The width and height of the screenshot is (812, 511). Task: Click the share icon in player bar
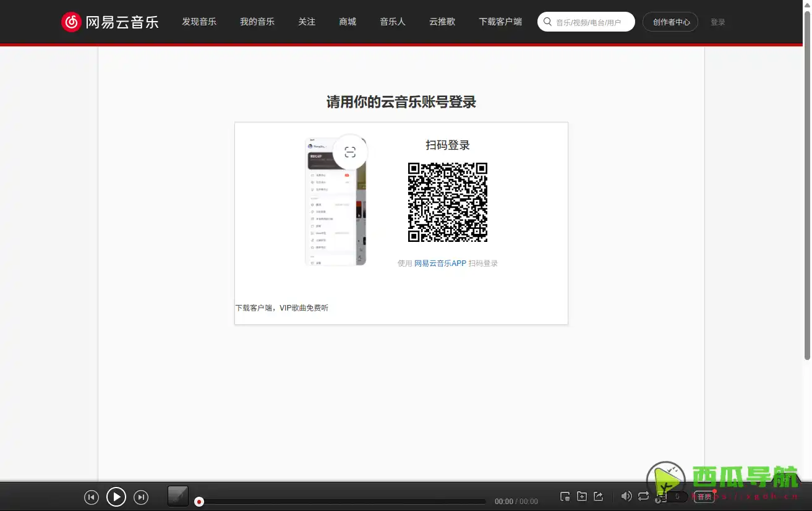pyautogui.click(x=599, y=496)
